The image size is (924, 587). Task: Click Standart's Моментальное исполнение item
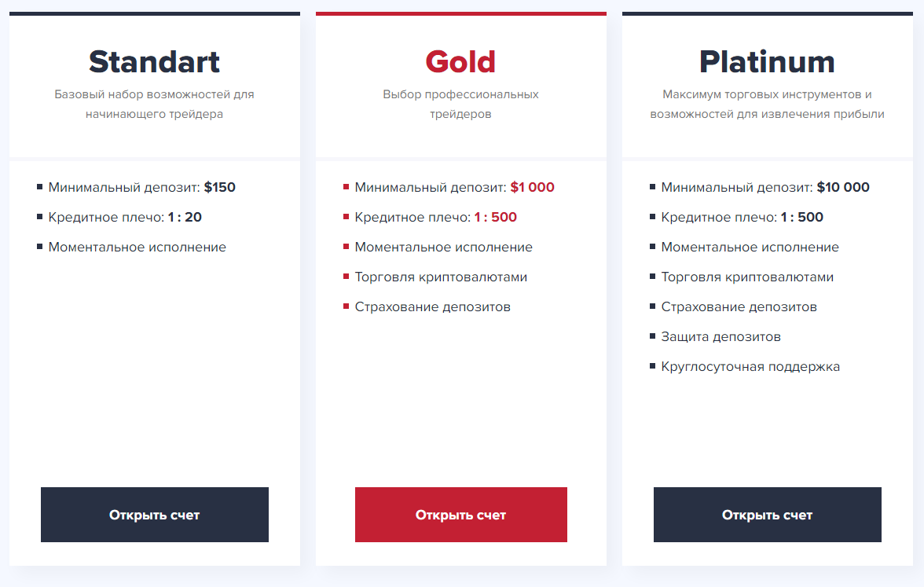coord(137,247)
